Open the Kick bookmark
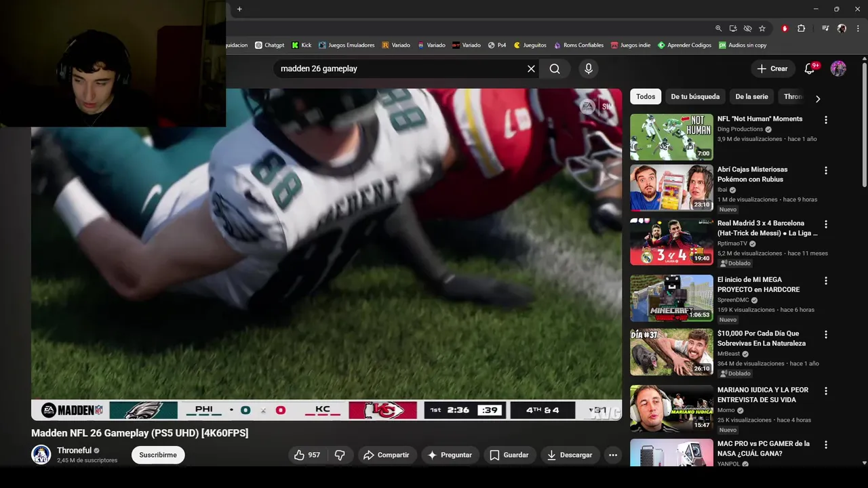The height and width of the screenshot is (488, 868). tap(302, 45)
